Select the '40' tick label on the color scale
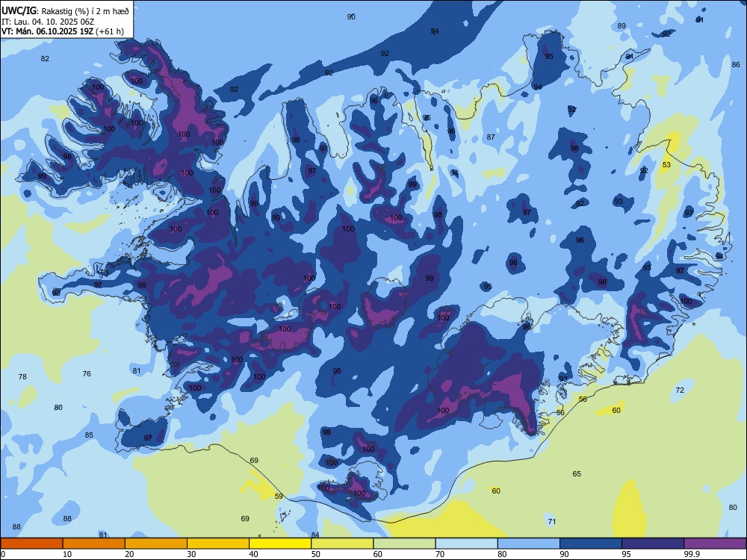This screenshot has height=560, width=747. coord(253,554)
